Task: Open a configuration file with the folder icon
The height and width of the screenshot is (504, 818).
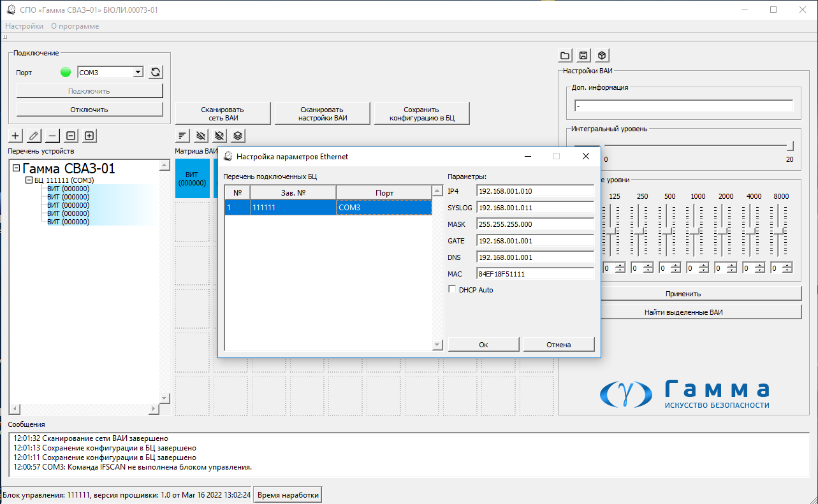Action: click(x=565, y=55)
